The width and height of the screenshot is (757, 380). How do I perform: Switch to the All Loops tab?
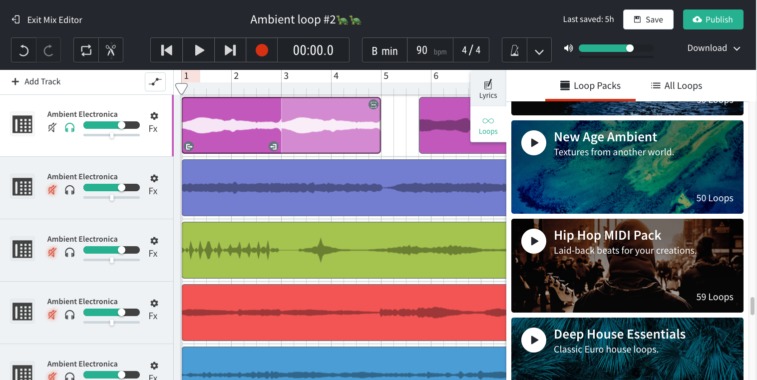click(x=676, y=85)
